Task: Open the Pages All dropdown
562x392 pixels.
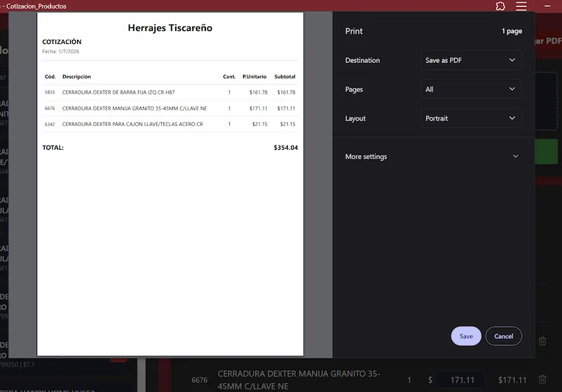Action: (x=471, y=89)
